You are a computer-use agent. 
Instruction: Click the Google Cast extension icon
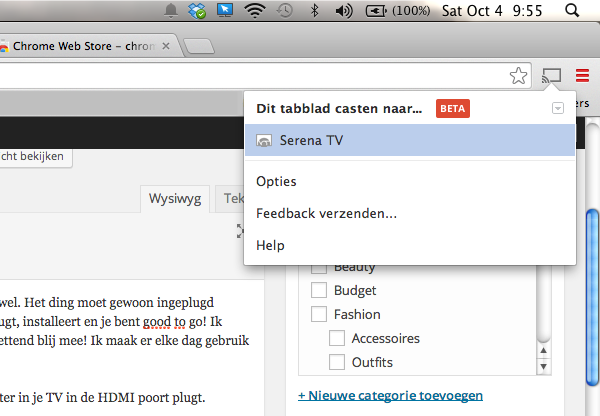tap(551, 75)
